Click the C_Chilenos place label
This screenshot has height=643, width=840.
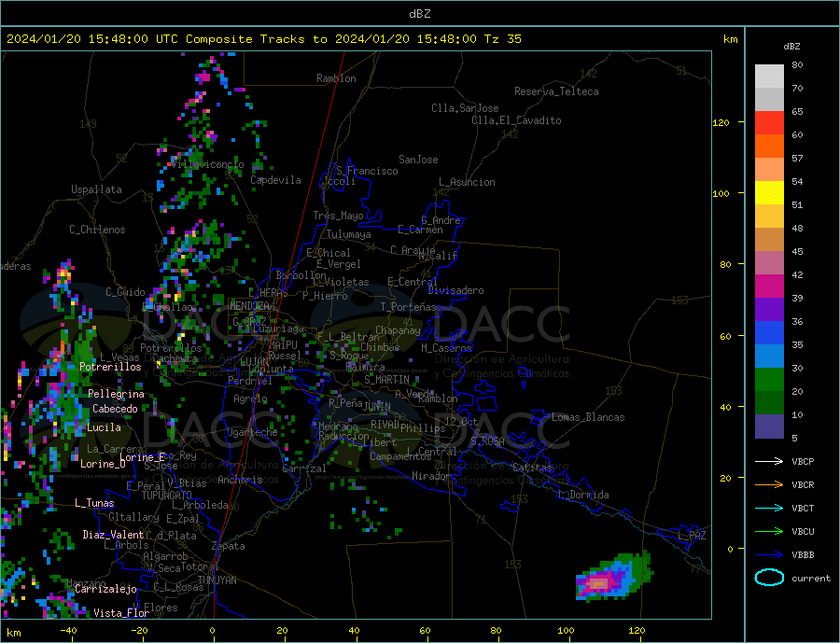click(97, 230)
